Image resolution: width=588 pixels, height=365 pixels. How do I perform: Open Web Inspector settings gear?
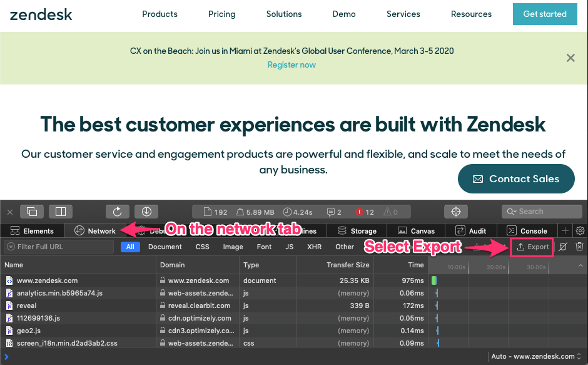[580, 231]
